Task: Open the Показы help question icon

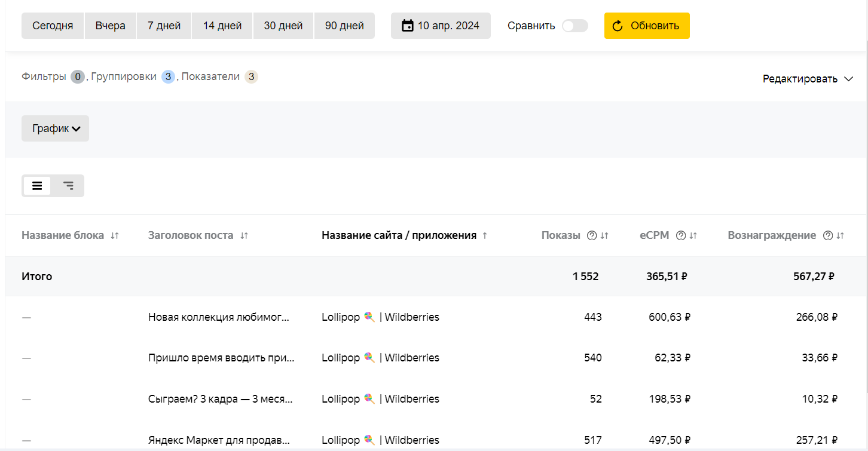Action: coord(592,235)
